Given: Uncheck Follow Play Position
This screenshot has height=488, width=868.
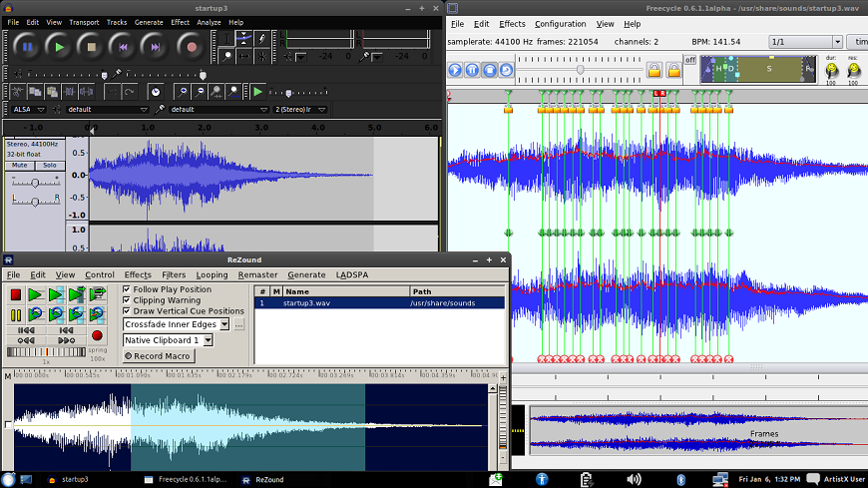Looking at the screenshot, I should point(127,289).
